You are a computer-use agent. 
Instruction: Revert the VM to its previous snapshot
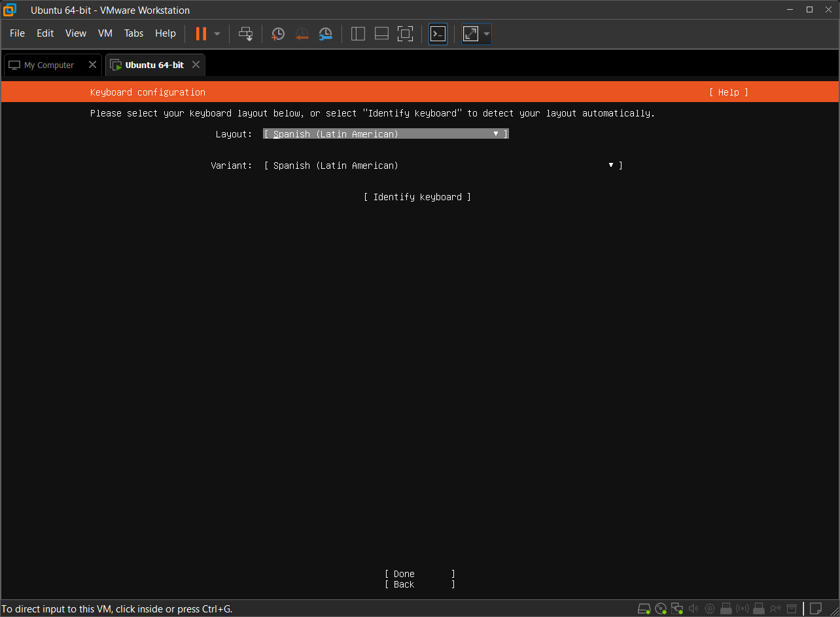pos(302,34)
